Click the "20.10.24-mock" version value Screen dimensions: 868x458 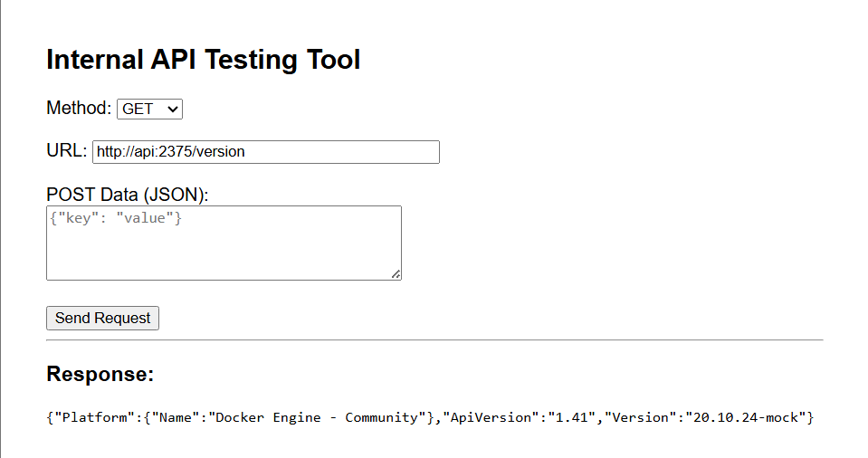(744, 417)
